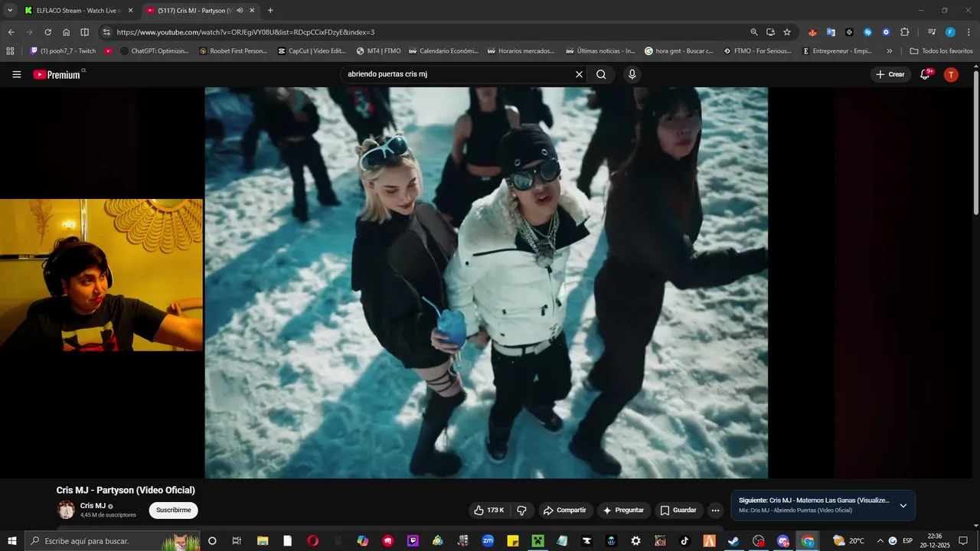This screenshot has width=980, height=551.
Task: Dislike the Partyson video
Action: 522,510
